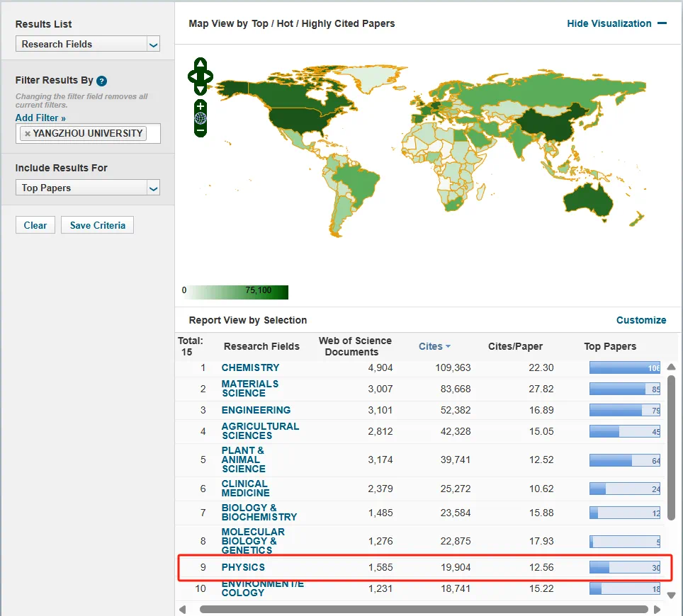Click the Clear button

click(35, 225)
